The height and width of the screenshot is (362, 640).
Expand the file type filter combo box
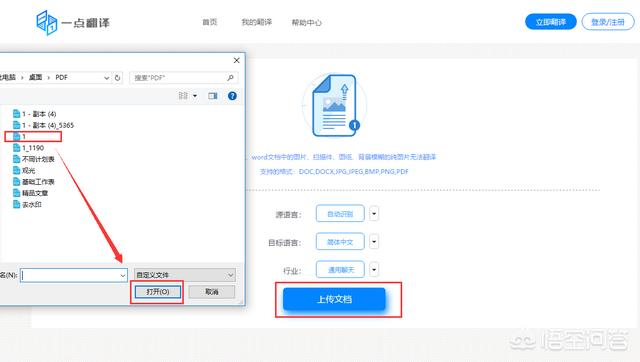185,275
